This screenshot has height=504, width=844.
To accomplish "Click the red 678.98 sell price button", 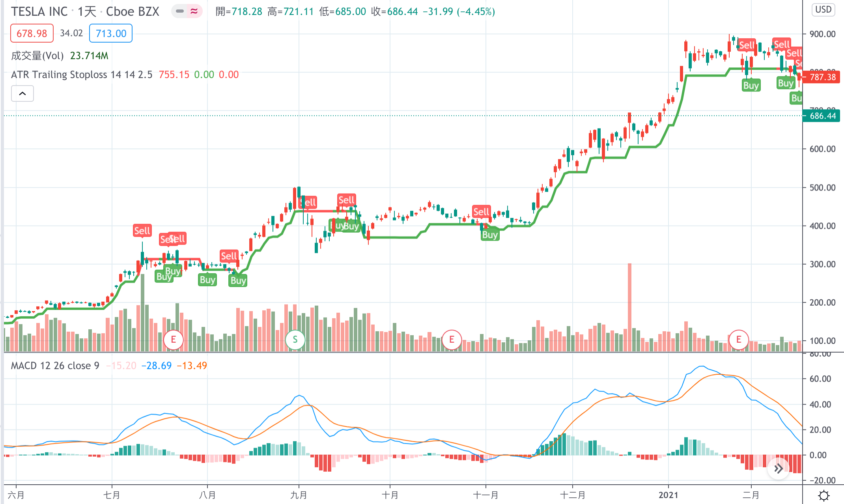I will (32, 33).
